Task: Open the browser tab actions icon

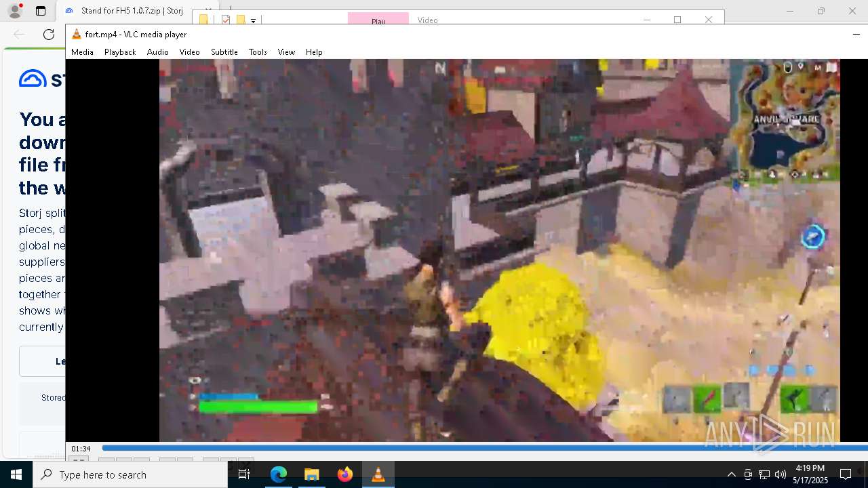Action: point(41,11)
